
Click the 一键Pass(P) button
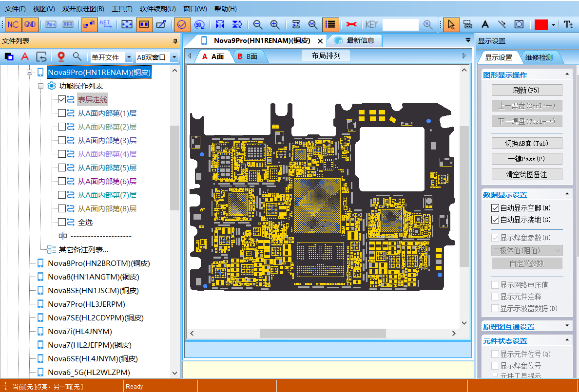pyautogui.click(x=527, y=158)
